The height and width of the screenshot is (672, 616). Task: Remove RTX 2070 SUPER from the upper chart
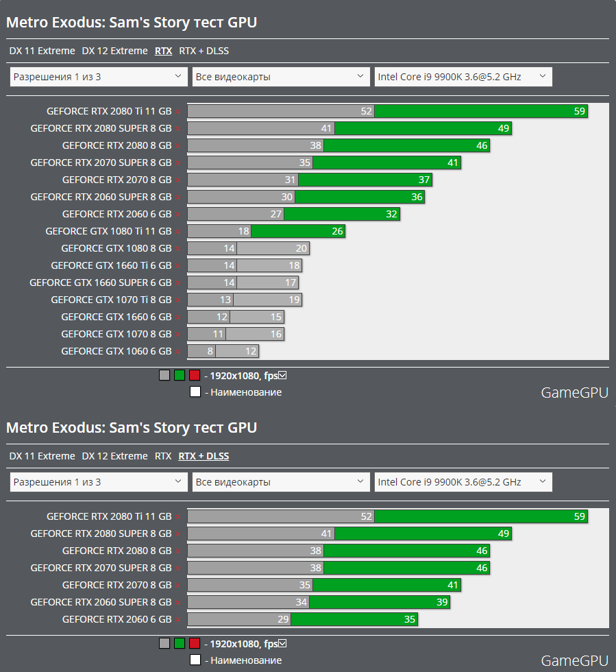[x=177, y=163]
